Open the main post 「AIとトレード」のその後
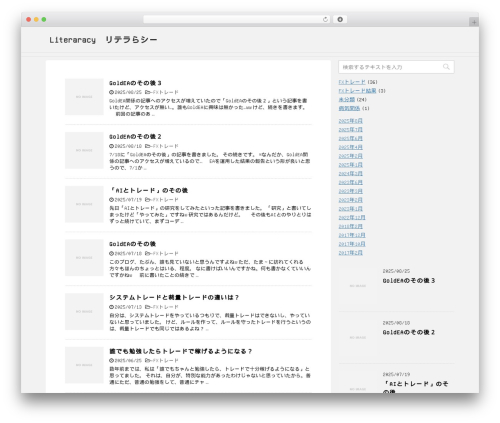500x423 pixels. (x=149, y=190)
